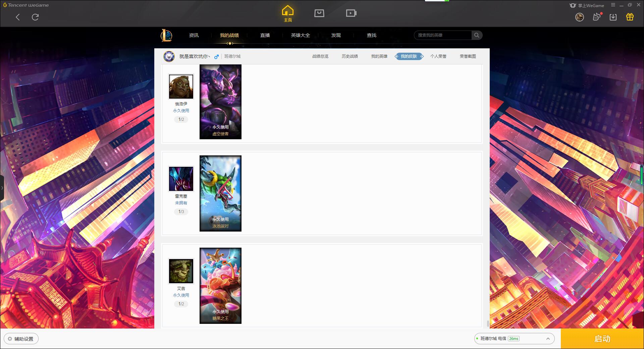Open the 战绩总览 sub-tab
This screenshot has height=349, width=644.
[x=320, y=56]
